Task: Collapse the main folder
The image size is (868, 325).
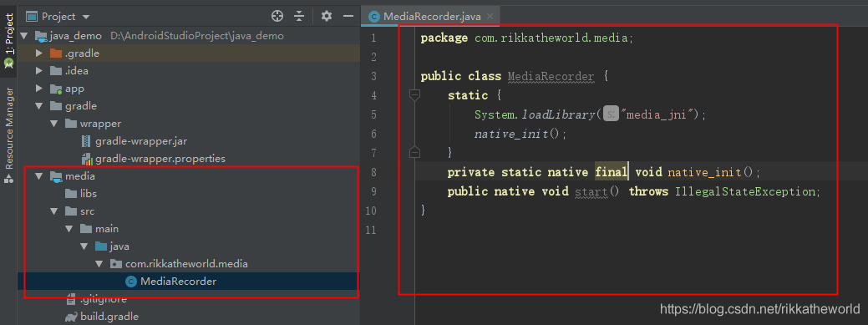Action: coord(69,229)
